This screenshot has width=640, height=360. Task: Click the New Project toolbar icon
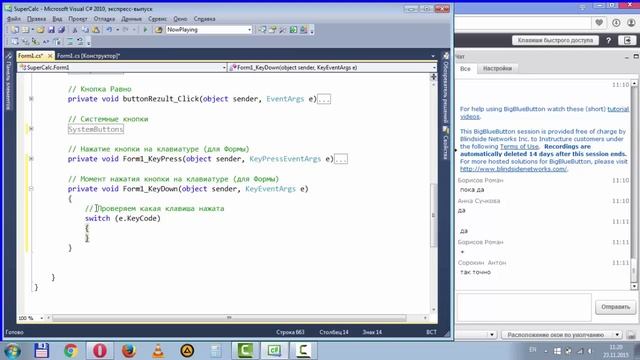(15, 30)
